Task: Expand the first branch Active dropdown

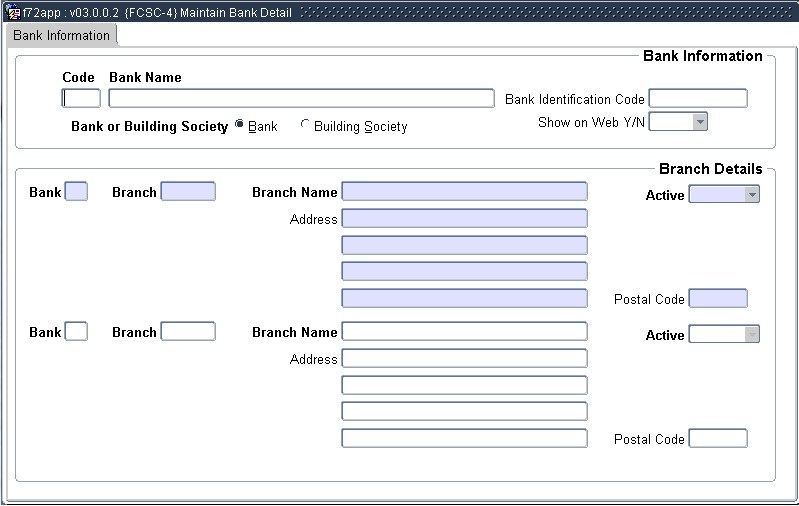Action: (x=752, y=195)
